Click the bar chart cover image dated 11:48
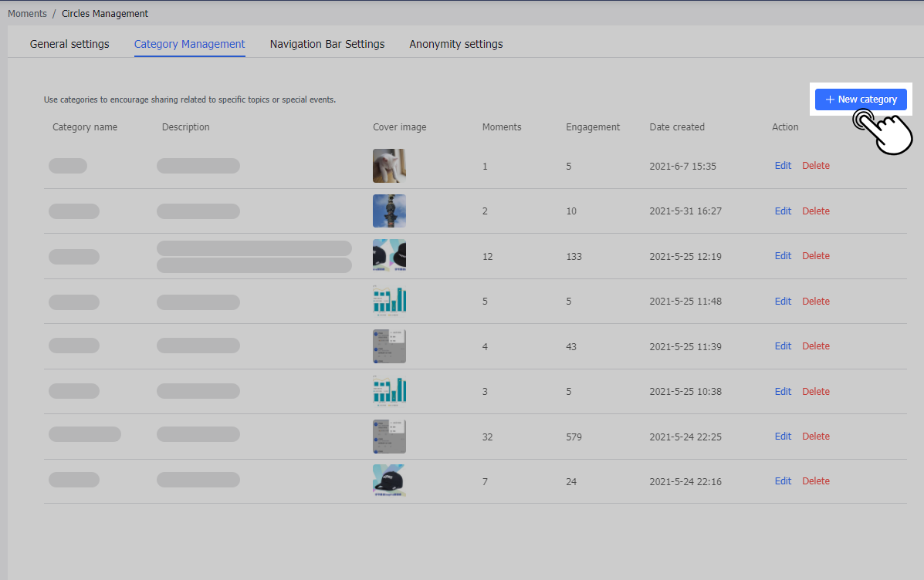Image resolution: width=924 pixels, height=580 pixels. [x=389, y=301]
